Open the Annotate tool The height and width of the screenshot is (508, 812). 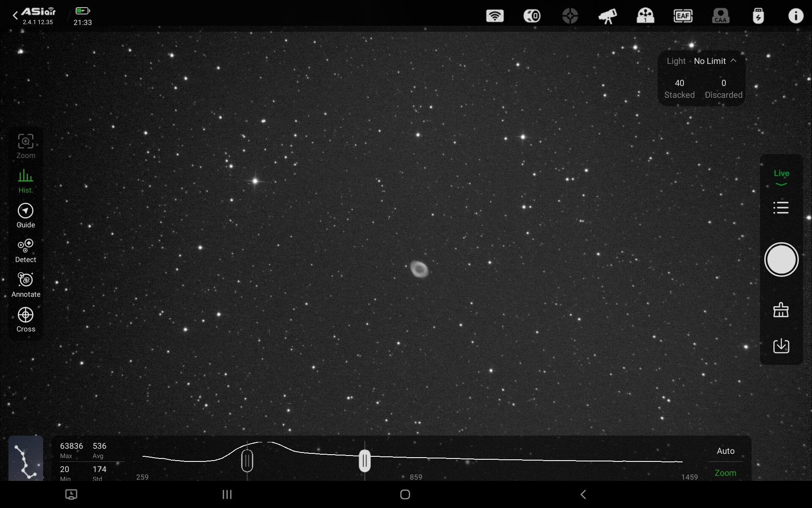coord(25,285)
